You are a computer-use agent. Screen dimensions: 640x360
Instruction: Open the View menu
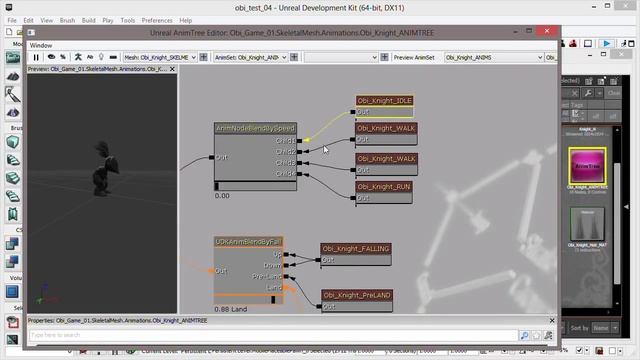point(47,20)
